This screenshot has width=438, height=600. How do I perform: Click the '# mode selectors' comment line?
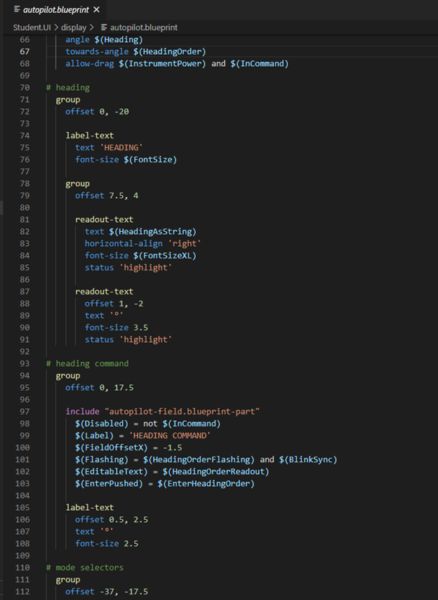point(85,567)
